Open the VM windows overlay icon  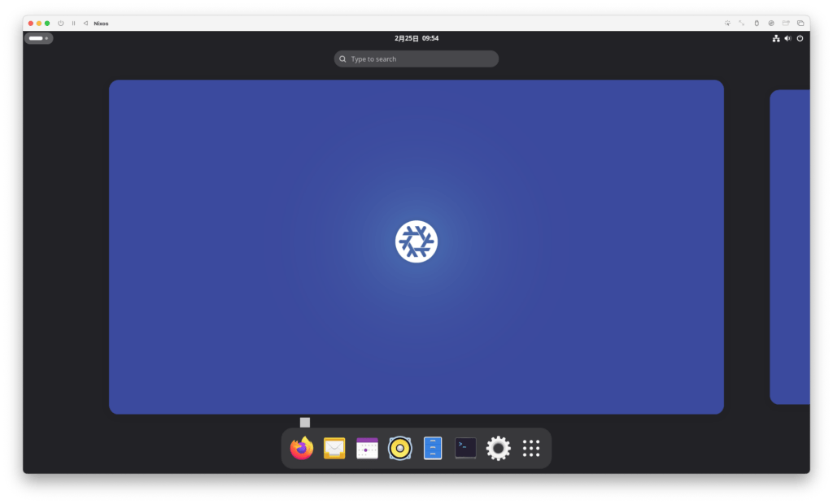tap(800, 24)
